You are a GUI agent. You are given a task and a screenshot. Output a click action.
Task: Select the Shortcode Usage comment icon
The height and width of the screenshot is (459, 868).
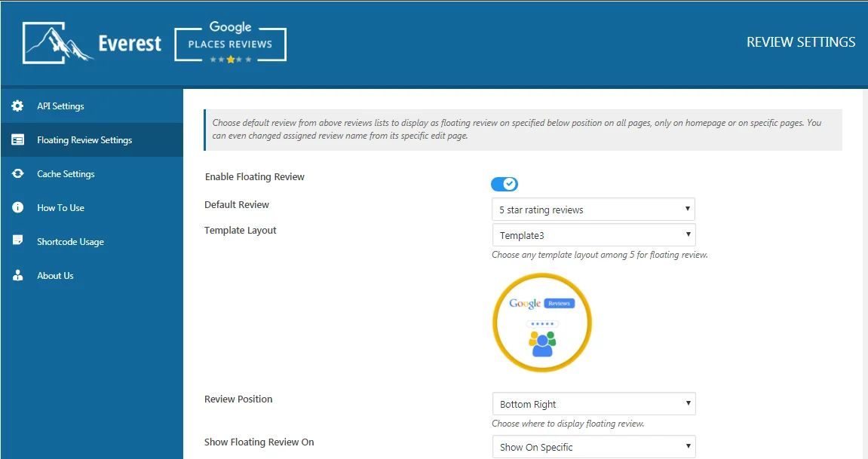pyautogui.click(x=17, y=241)
